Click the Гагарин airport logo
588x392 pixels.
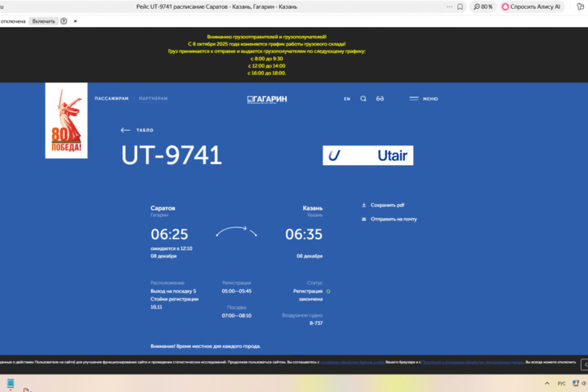[267, 99]
